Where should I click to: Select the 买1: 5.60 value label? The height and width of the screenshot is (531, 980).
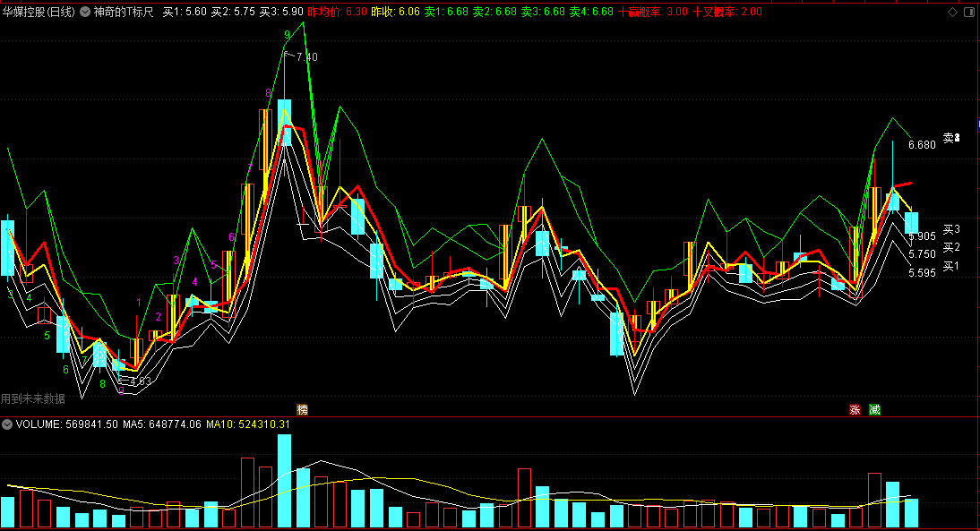point(185,12)
